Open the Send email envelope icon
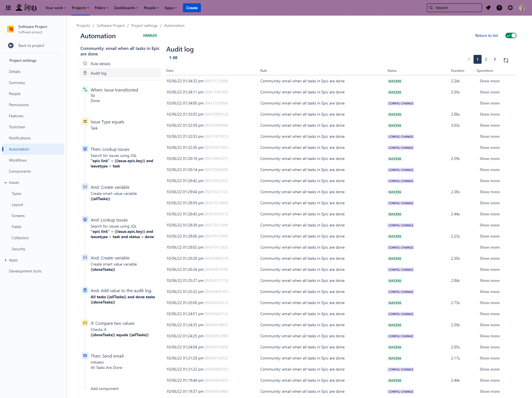Viewport: 532px width, 398px height. point(85,356)
